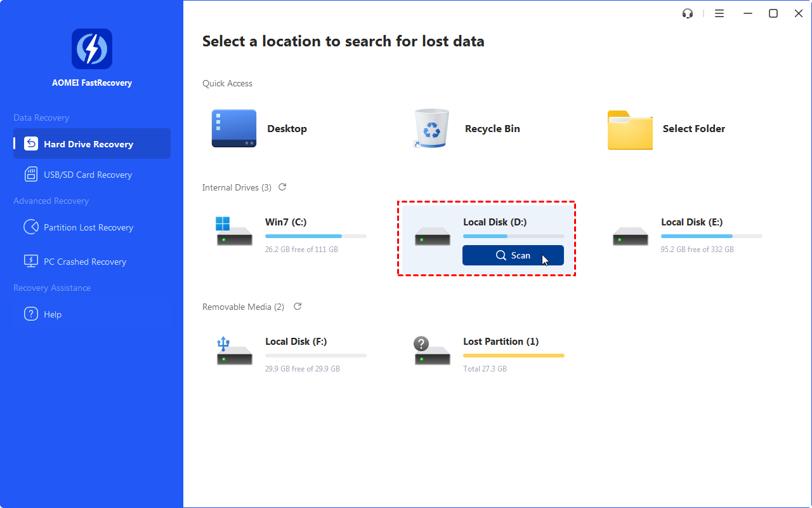This screenshot has height=508, width=812.
Task: Open customer support headset icon
Action: tap(688, 13)
